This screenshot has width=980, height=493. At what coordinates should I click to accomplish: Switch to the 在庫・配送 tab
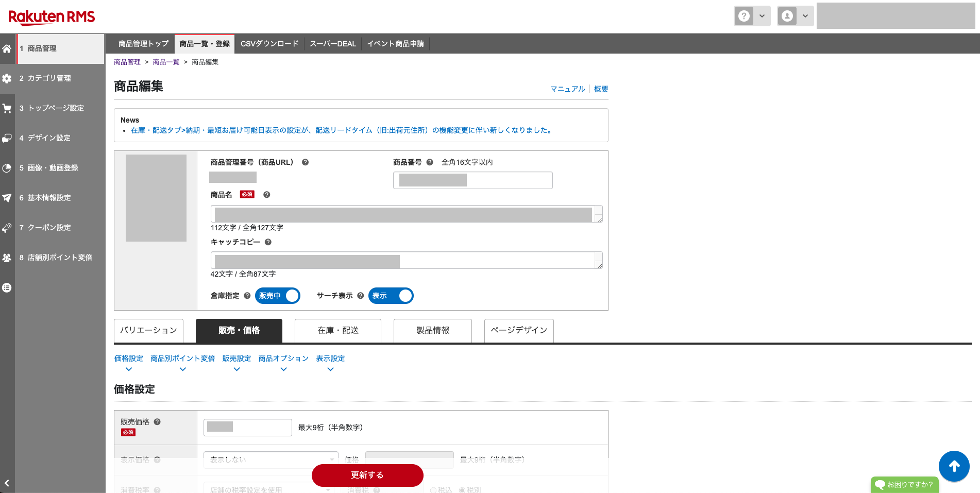tap(337, 330)
